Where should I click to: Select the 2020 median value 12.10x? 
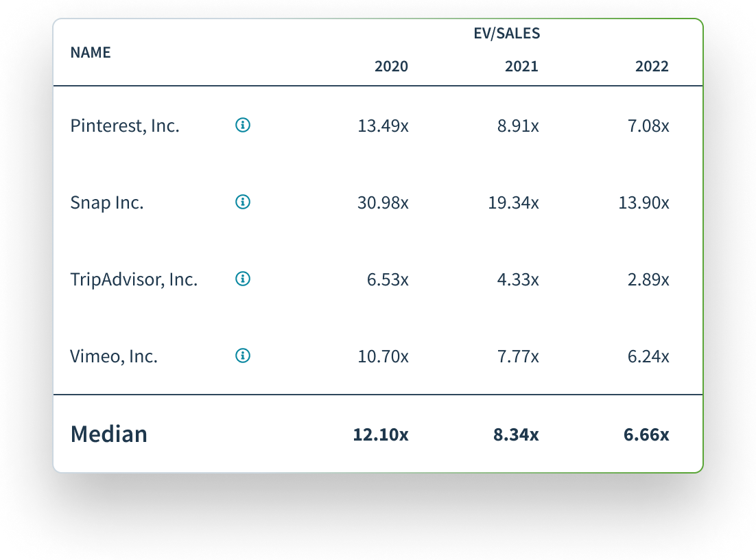381,435
